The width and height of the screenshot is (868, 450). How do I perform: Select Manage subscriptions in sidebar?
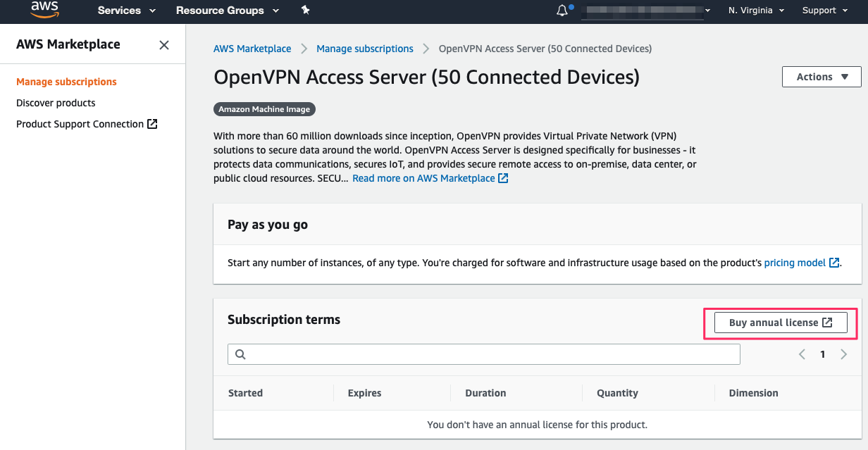66,82
